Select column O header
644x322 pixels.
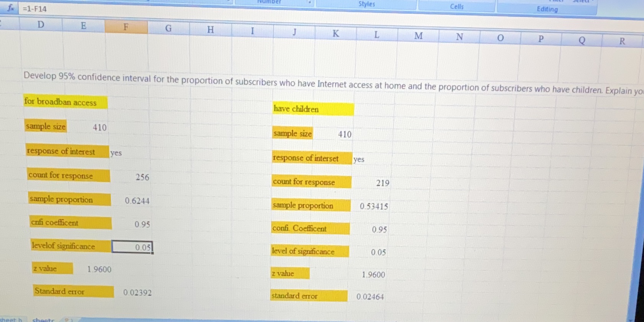(x=500, y=38)
